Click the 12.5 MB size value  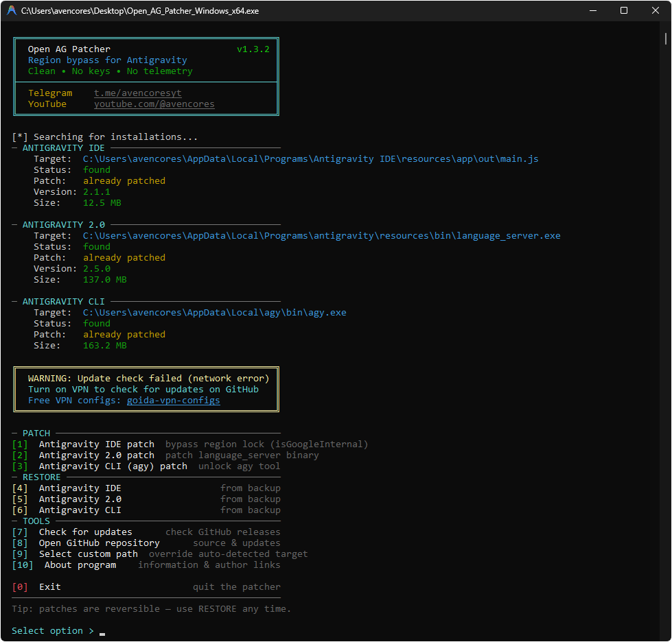point(102,202)
